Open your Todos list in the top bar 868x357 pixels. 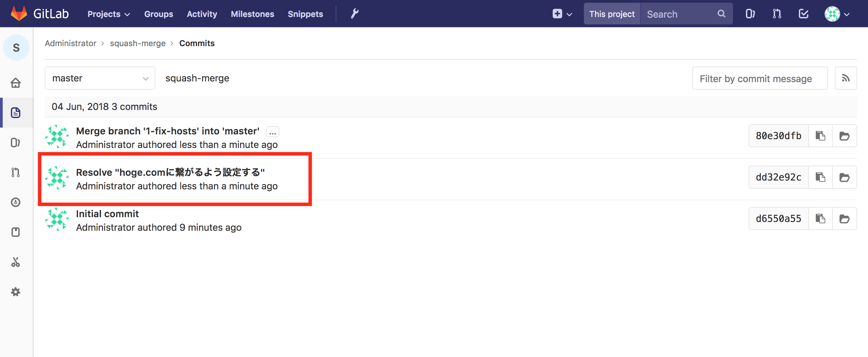[x=803, y=14]
